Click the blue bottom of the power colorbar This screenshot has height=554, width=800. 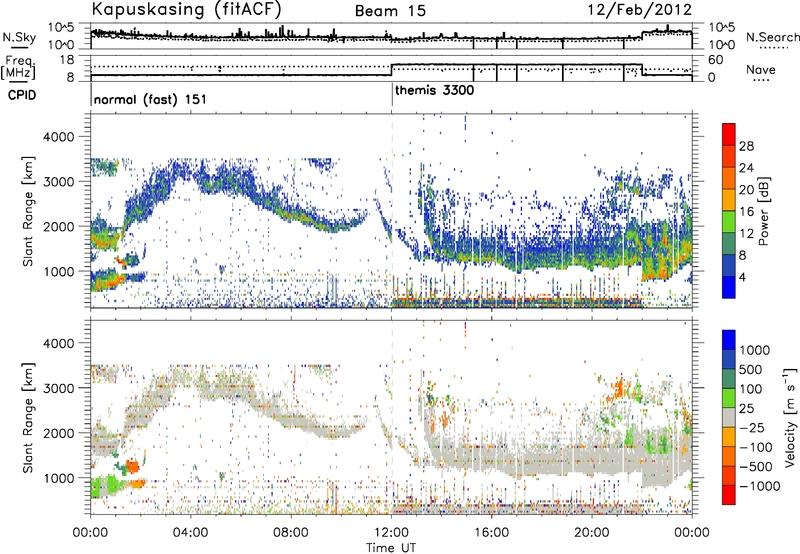pyautogui.click(x=729, y=287)
